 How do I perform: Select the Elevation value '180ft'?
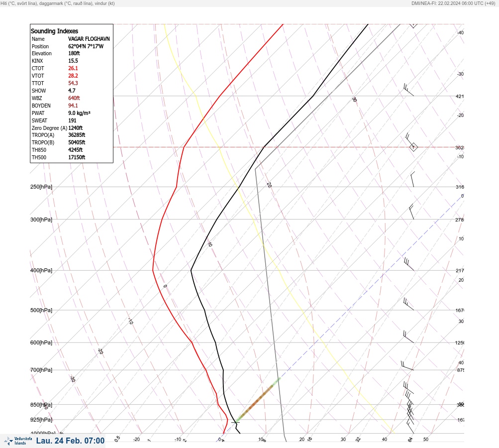[x=74, y=53]
